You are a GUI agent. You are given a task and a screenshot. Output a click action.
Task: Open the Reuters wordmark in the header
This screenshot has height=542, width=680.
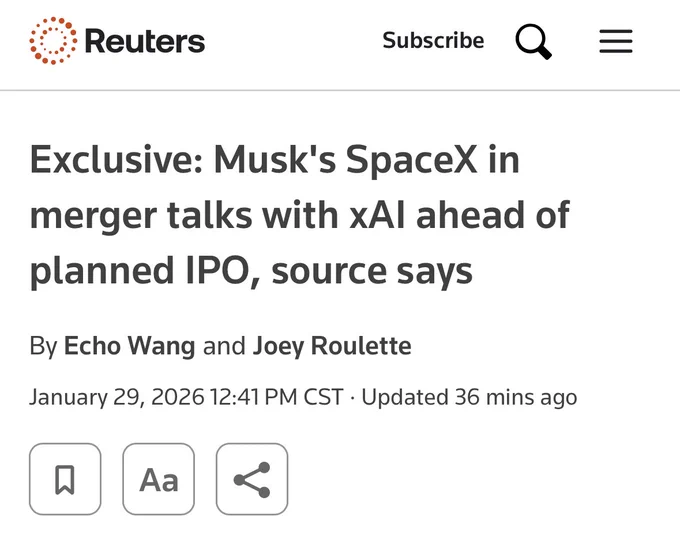(145, 41)
